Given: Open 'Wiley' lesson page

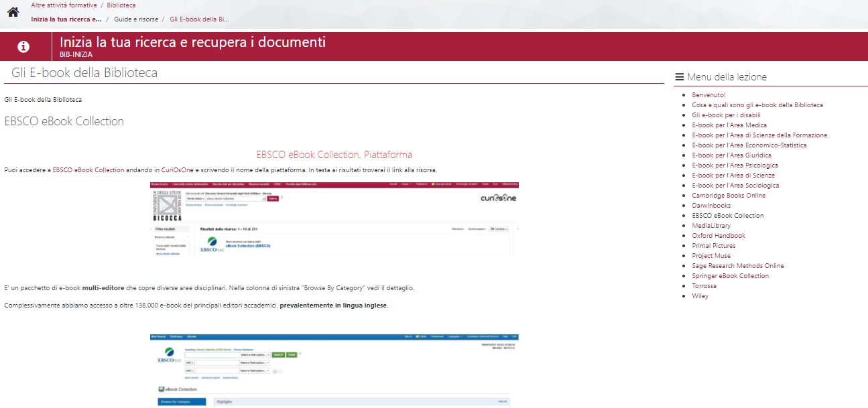Looking at the screenshot, I should click(x=700, y=296).
